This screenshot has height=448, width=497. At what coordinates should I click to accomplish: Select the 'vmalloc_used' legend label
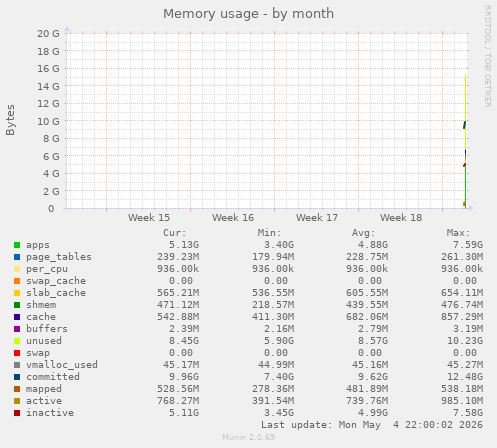pyautogui.click(x=62, y=365)
